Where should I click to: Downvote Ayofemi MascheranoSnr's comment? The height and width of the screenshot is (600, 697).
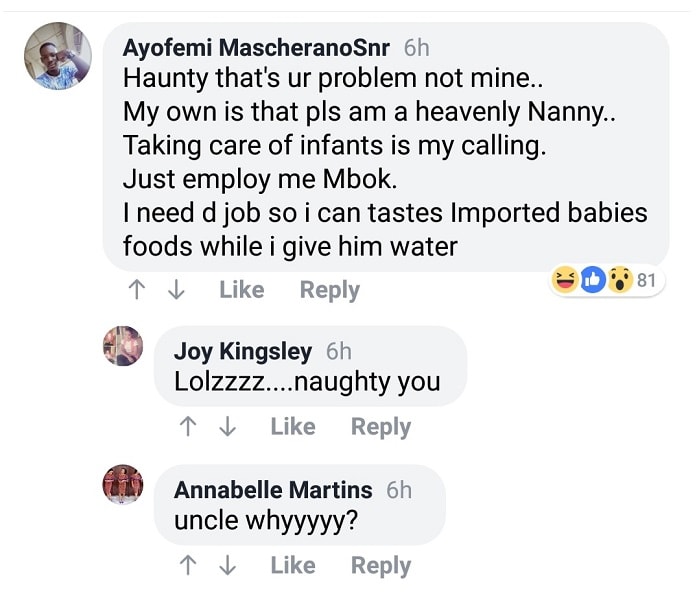pyautogui.click(x=177, y=290)
